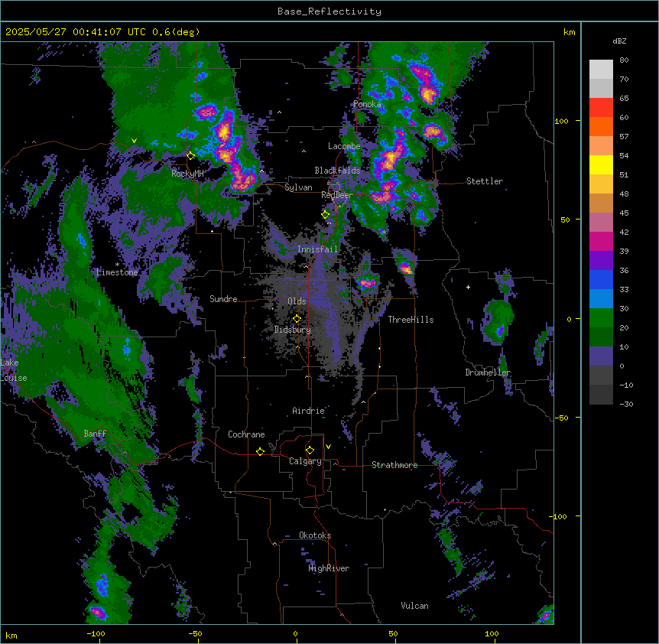Click the ThreeHills city label
This screenshot has height=644, width=659.
coord(411,320)
